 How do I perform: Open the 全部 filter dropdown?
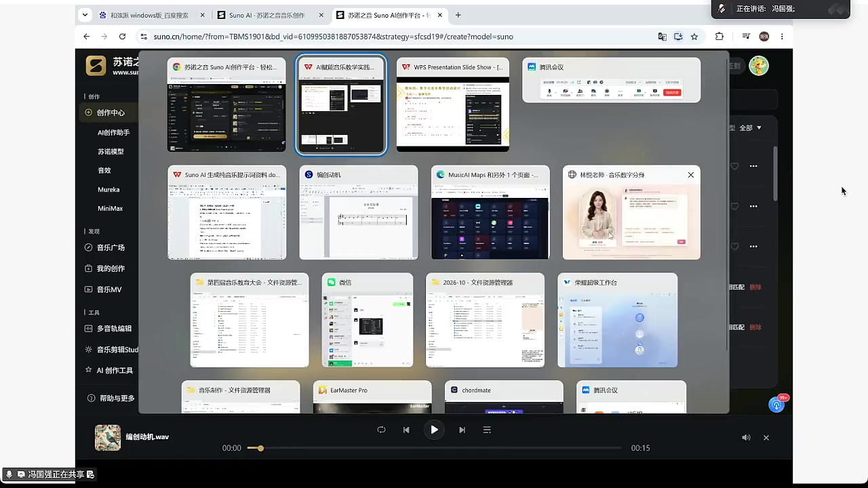click(x=751, y=127)
